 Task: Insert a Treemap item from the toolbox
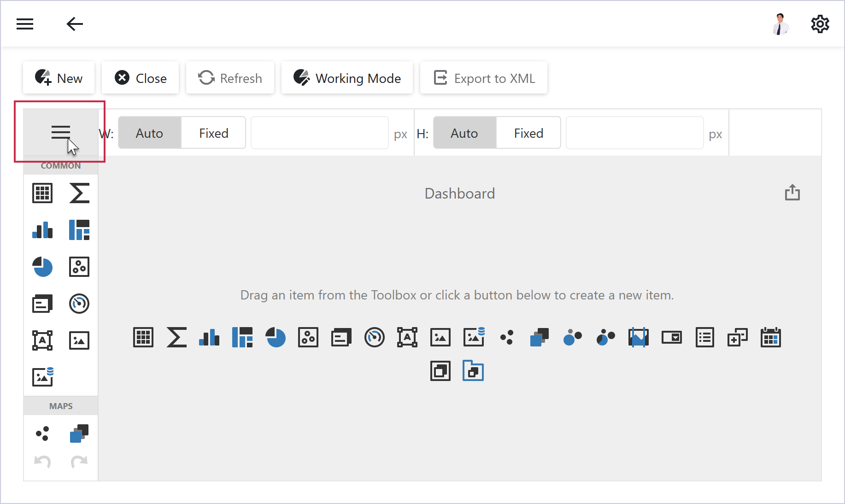[x=79, y=230]
